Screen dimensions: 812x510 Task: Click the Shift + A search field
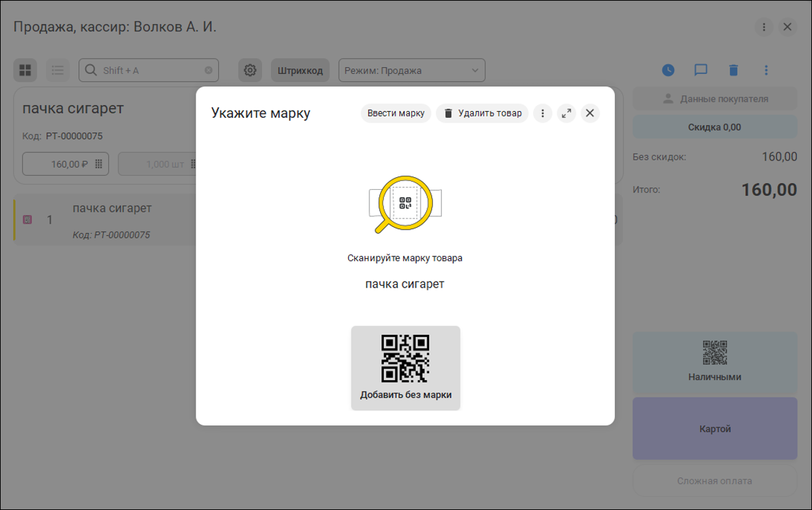coord(150,70)
